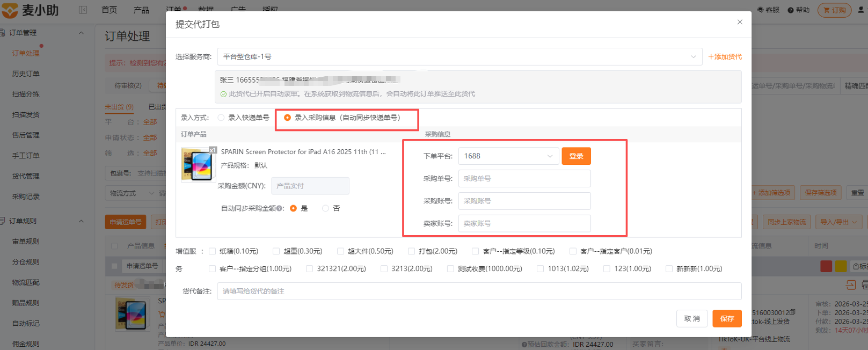Screen dimensions: 868x350
Task: Click the 保存筛选项 button
Action: pos(820,193)
